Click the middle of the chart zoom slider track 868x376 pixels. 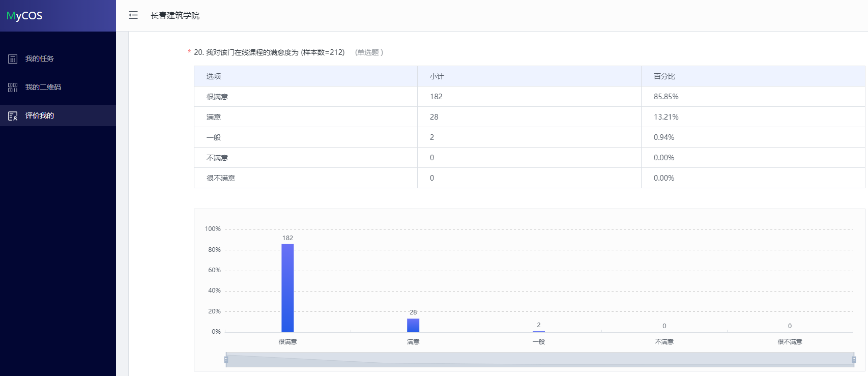(539, 360)
